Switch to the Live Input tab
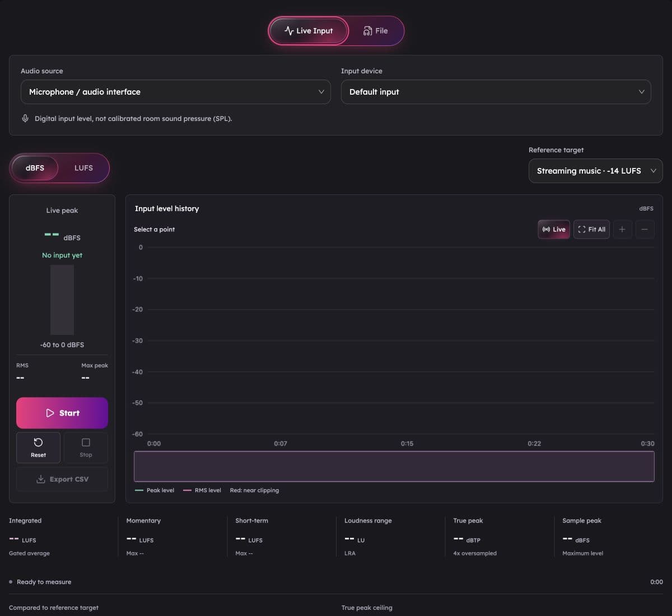Image resolution: width=672 pixels, height=616 pixels. (x=309, y=31)
